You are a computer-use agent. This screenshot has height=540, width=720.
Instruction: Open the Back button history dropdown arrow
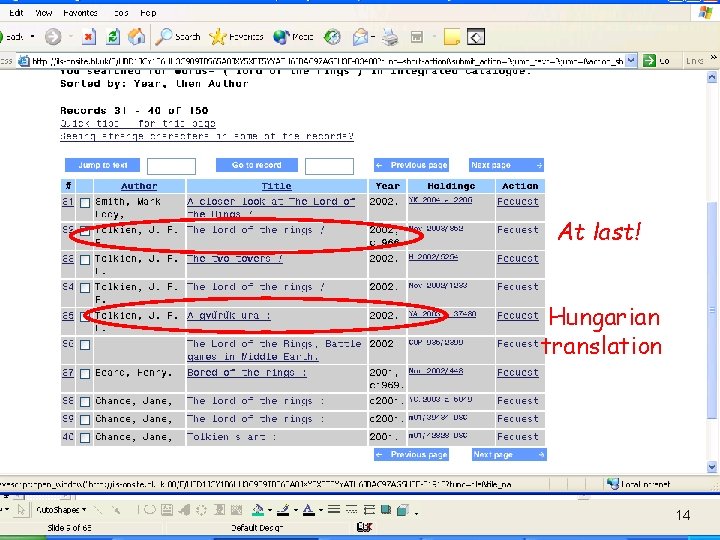click(x=33, y=37)
